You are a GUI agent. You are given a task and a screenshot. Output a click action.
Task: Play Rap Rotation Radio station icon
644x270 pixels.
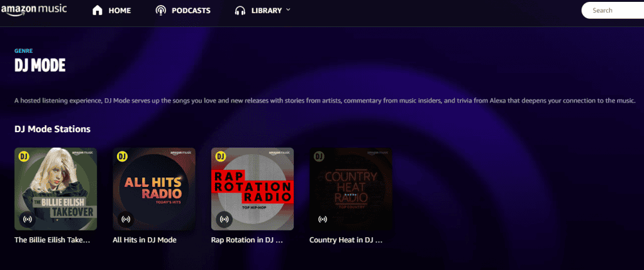point(225,219)
